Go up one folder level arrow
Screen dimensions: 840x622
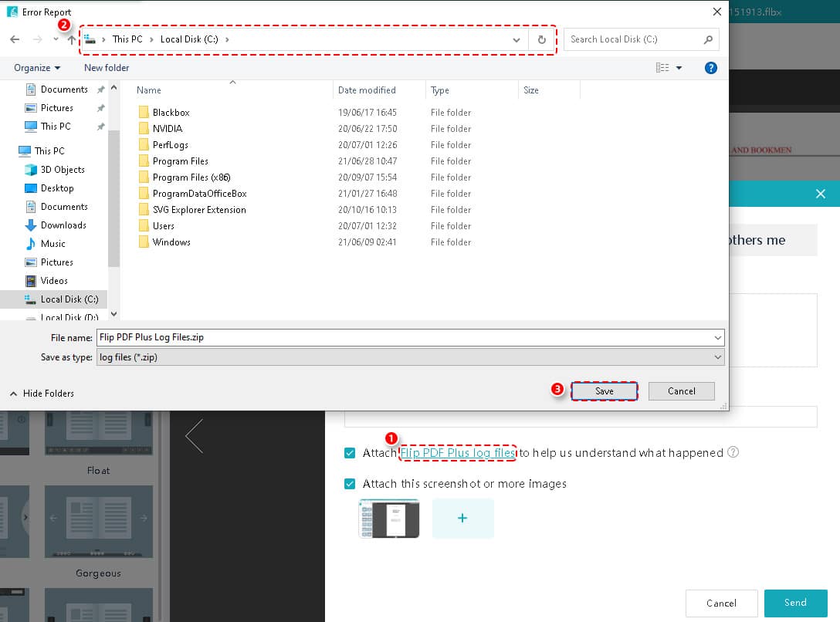(x=71, y=39)
